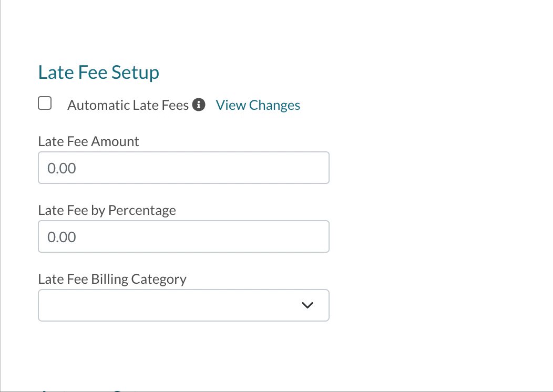Click the empty area of Billing Category combo box

pyautogui.click(x=158, y=305)
